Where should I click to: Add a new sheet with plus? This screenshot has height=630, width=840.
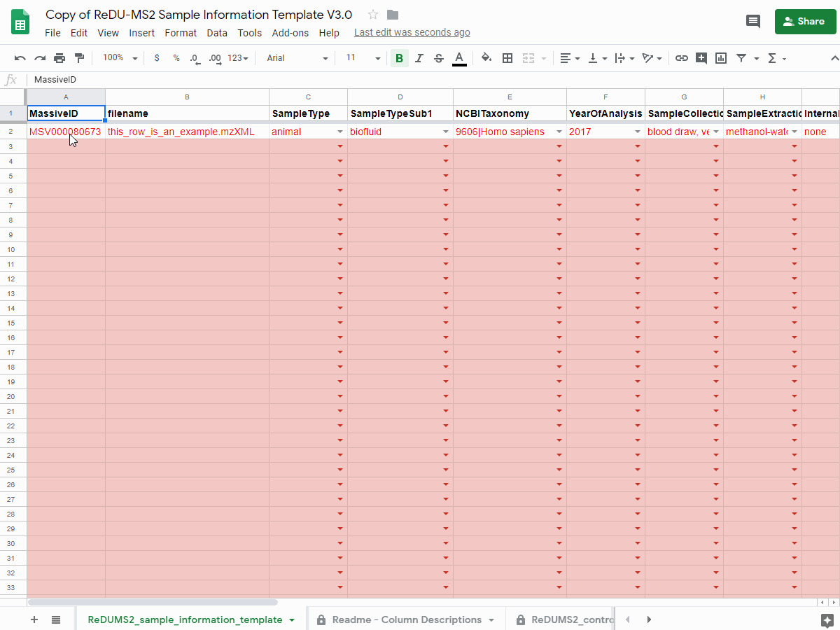(34, 619)
